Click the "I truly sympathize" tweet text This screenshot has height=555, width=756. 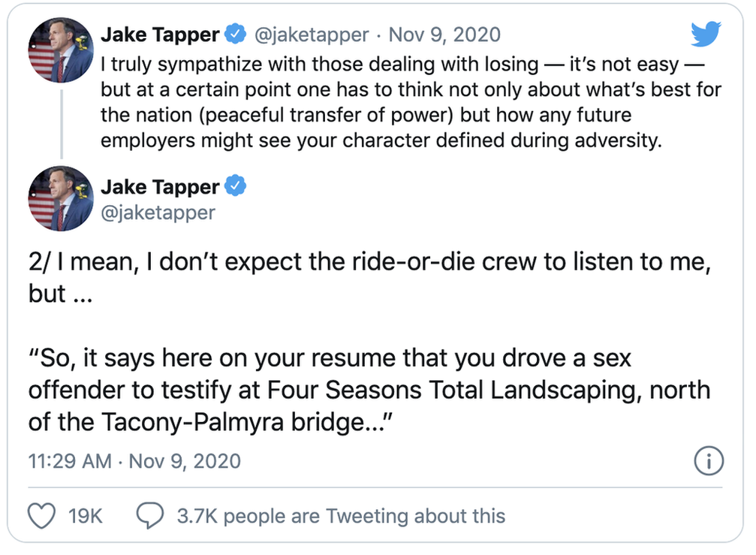click(410, 103)
